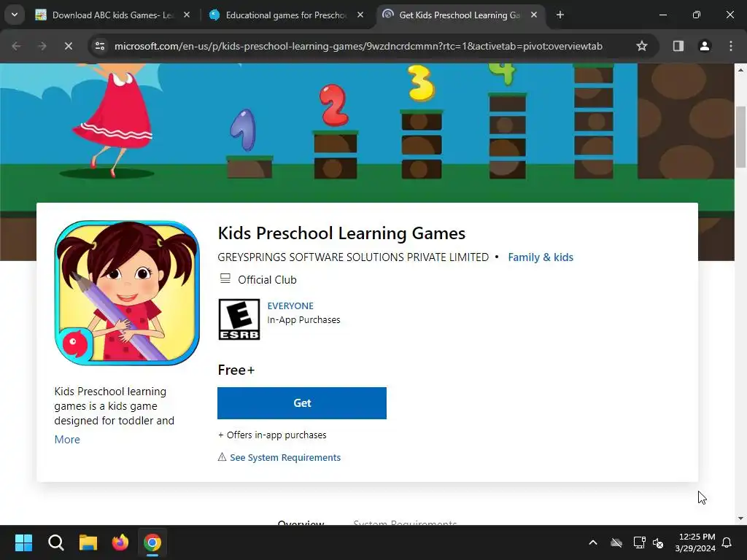This screenshot has height=560, width=747.
Task: Go back to previous page
Action: click(16, 46)
